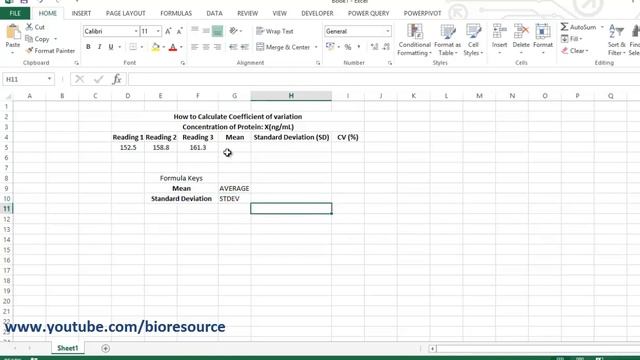Click the formula bar Cancel X icon

pos(80,79)
